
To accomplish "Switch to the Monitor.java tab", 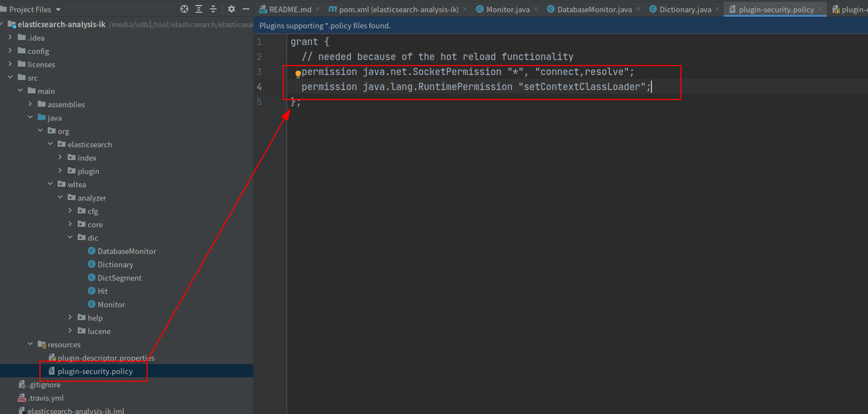I will (x=508, y=9).
